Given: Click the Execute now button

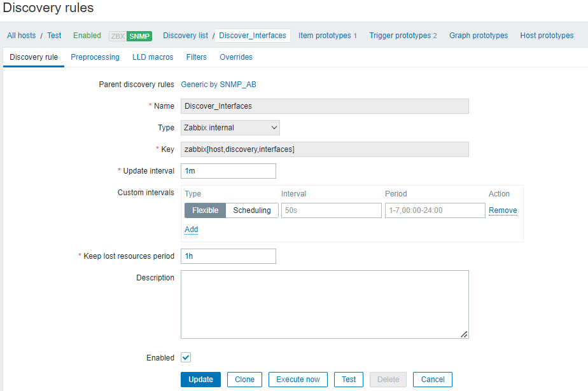Looking at the screenshot, I should click(x=298, y=380).
